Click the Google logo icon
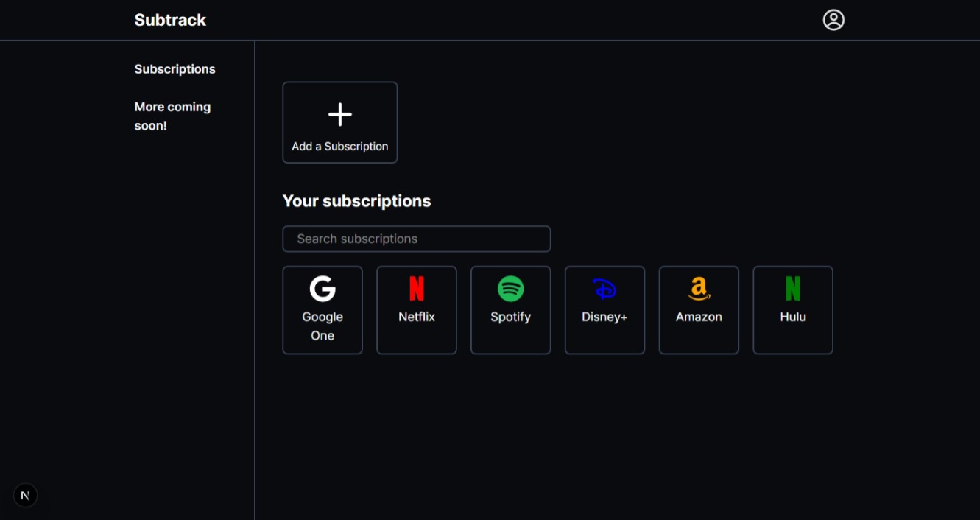Viewport: 980px width, 520px height. tap(322, 289)
